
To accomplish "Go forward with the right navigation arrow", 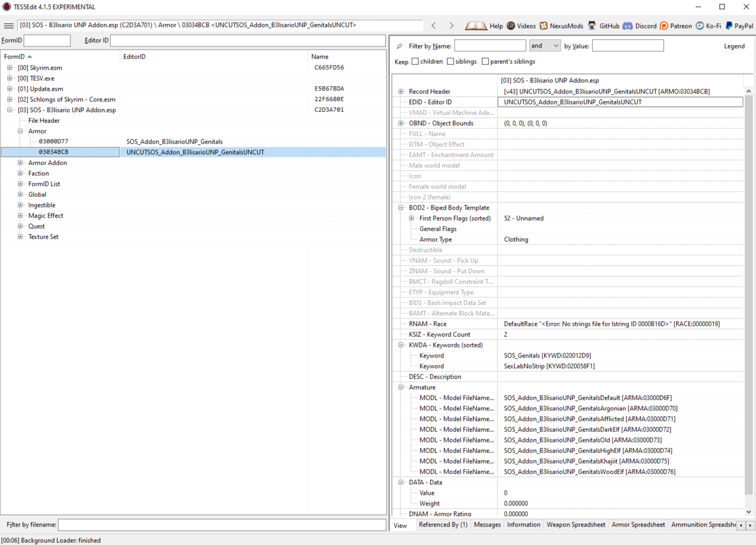I will pyautogui.click(x=451, y=25).
